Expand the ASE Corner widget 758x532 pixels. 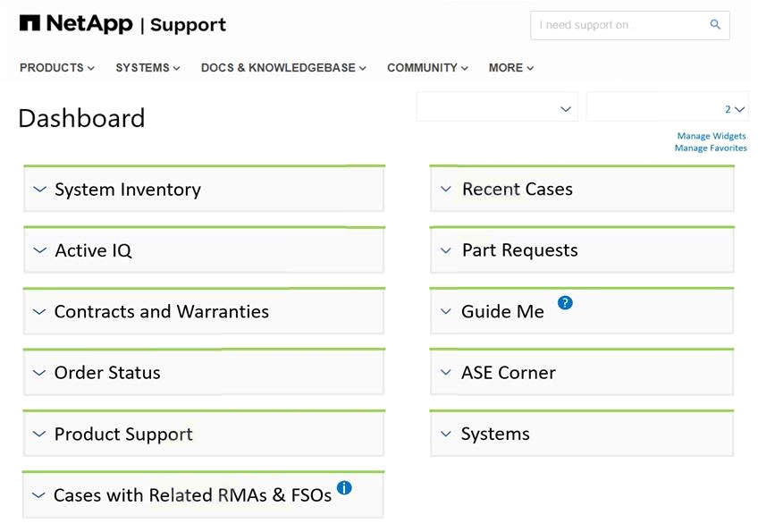(x=446, y=373)
